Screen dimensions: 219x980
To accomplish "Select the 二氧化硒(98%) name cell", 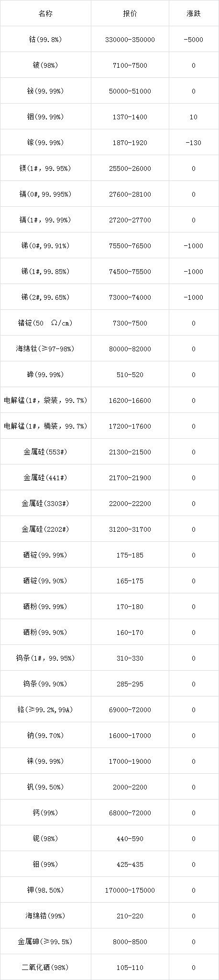I will point(45,968).
